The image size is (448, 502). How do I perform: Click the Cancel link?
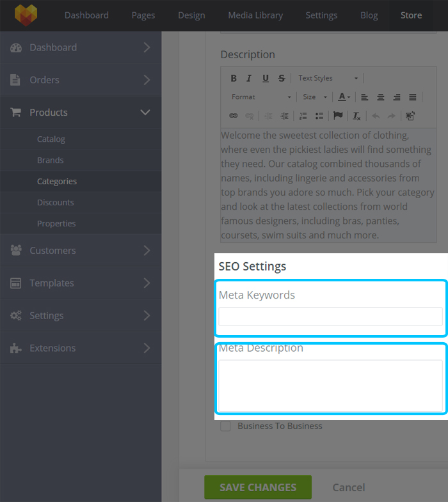point(349,487)
